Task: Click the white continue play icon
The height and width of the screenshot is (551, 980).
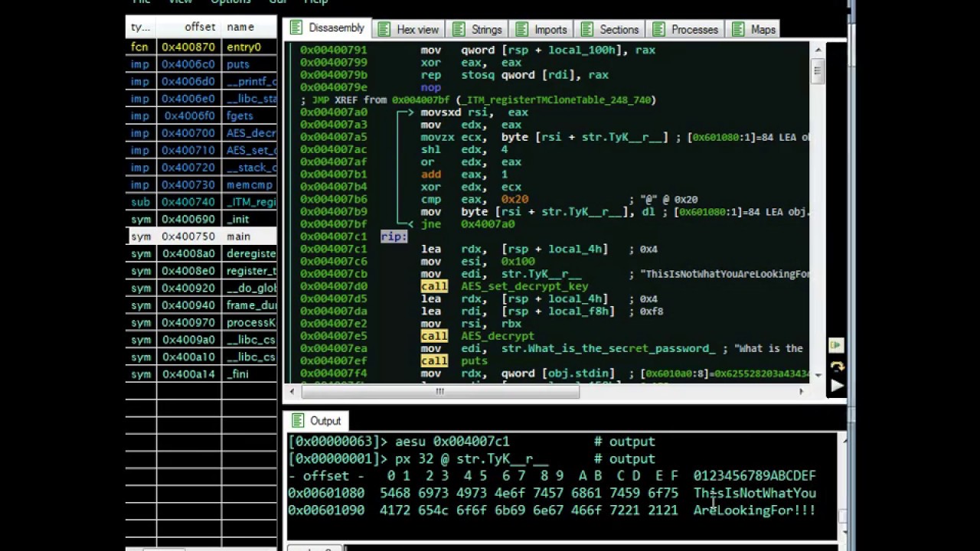Action: point(836,386)
